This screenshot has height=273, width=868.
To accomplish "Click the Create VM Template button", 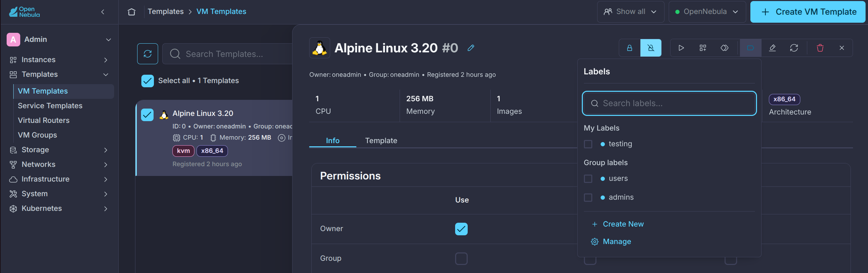I will point(808,12).
